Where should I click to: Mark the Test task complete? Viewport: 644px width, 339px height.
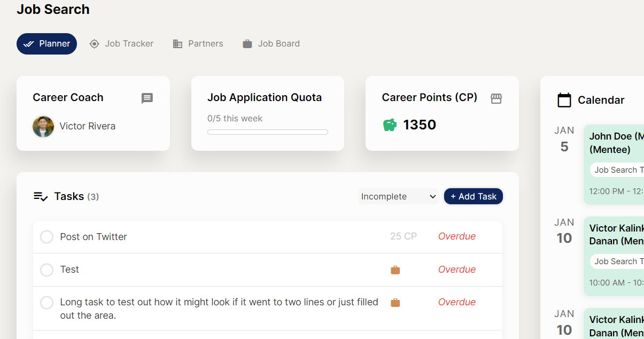coord(47,270)
